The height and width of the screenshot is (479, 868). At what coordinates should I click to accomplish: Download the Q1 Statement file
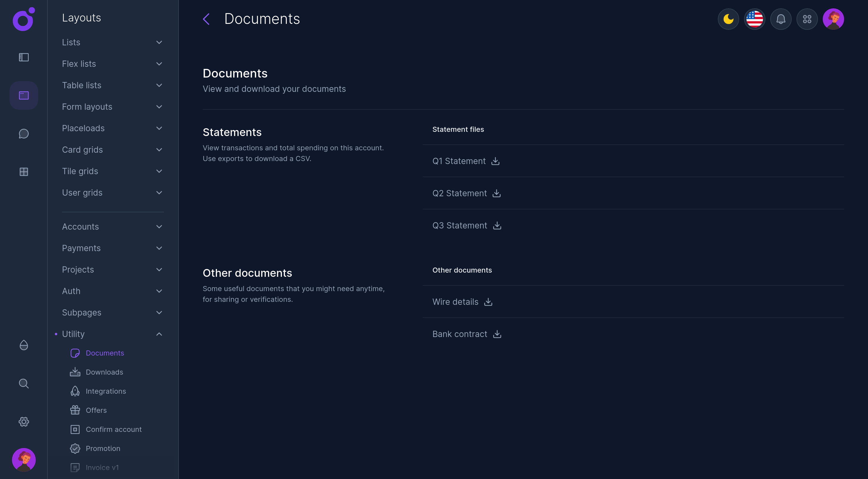click(x=495, y=161)
